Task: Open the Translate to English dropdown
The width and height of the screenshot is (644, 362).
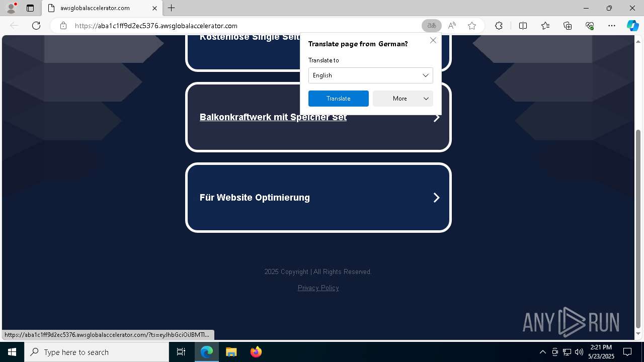Action: click(x=371, y=75)
